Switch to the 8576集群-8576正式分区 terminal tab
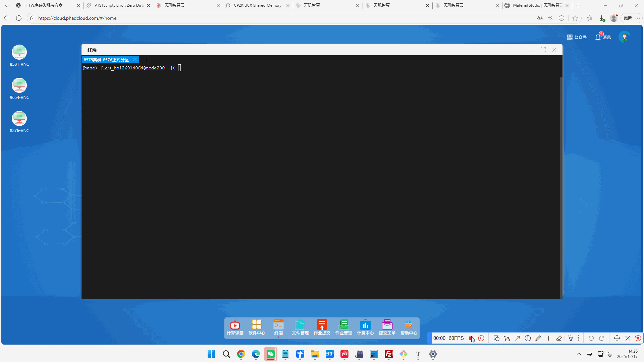644x362 pixels. (107, 60)
